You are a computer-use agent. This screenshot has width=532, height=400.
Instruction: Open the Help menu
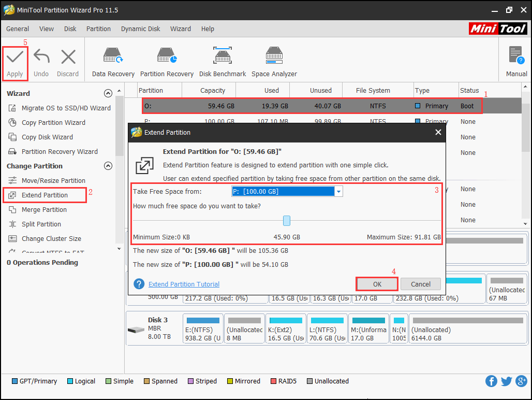click(208, 29)
